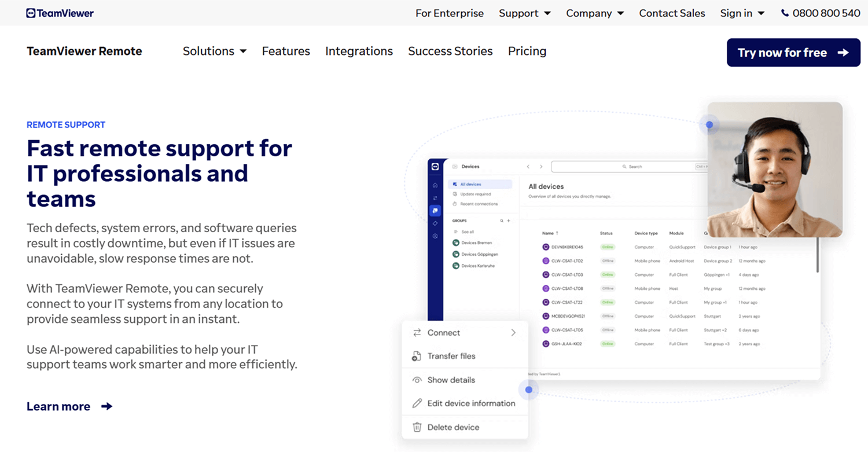Viewport: 868px width, 452px height.
Task: Click the CLW-CSAT-LT03 device name
Action: point(567,275)
